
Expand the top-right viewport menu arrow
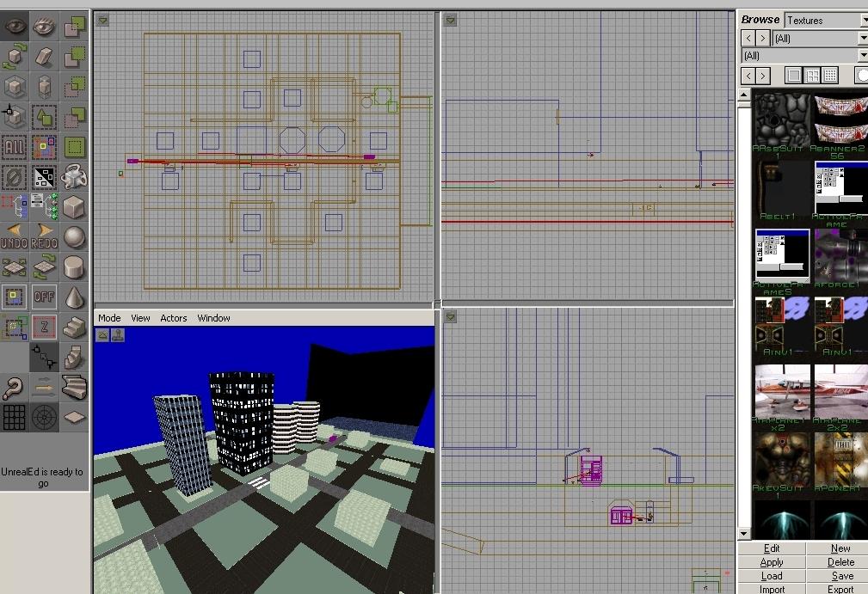pos(451,20)
